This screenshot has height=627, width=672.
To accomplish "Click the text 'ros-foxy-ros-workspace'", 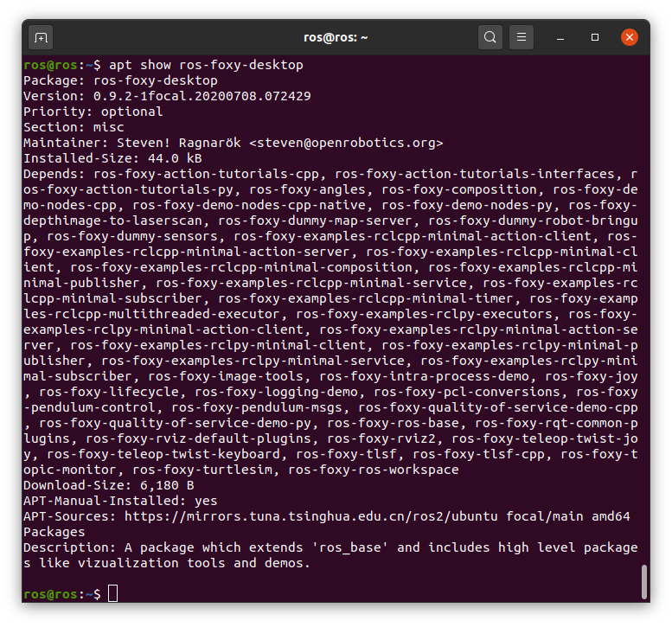I will [x=374, y=470].
